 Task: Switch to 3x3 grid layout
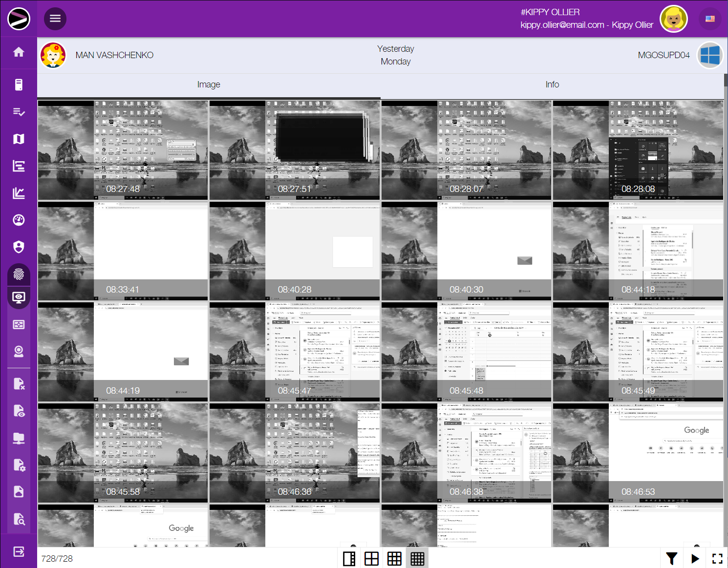(394, 559)
